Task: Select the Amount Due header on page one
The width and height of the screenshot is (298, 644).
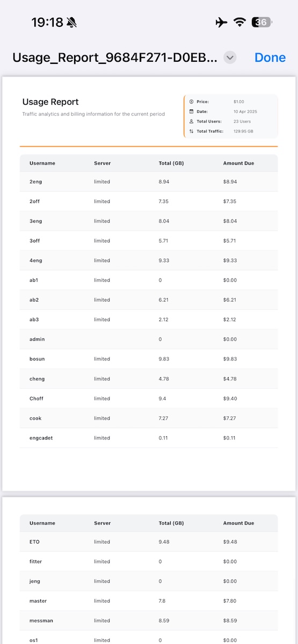Action: pyautogui.click(x=239, y=163)
